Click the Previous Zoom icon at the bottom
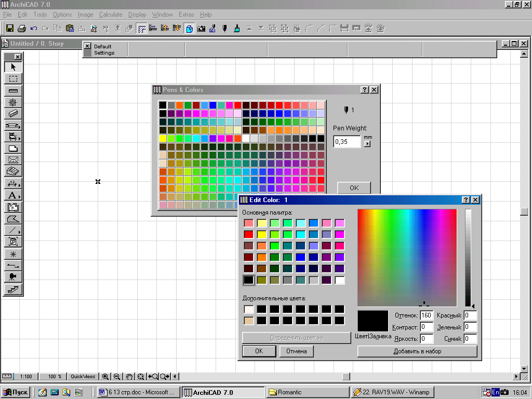 tap(153, 376)
